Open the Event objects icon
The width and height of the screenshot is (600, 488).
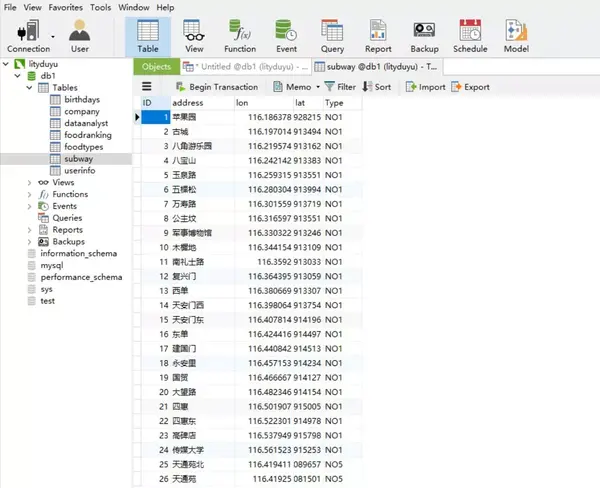(x=286, y=36)
